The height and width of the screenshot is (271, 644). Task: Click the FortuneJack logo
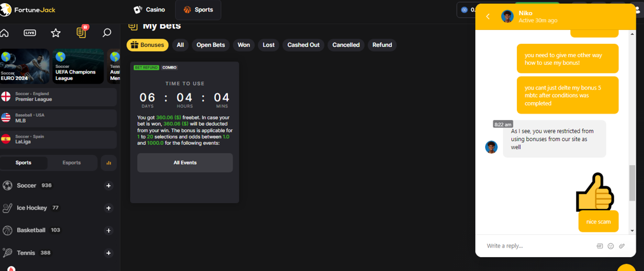pyautogui.click(x=27, y=10)
